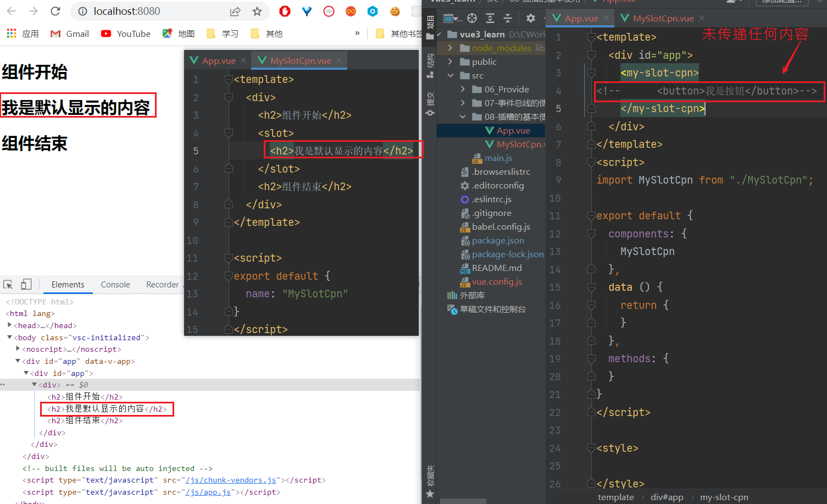Collapse the 08-插槽的基本使用 folder
827x504 pixels.
pyautogui.click(x=463, y=117)
